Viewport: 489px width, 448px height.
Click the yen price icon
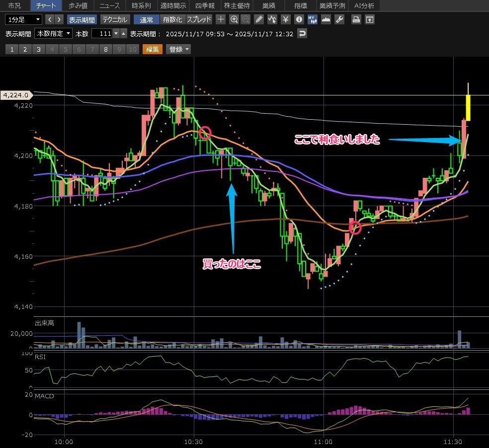[x=285, y=20]
